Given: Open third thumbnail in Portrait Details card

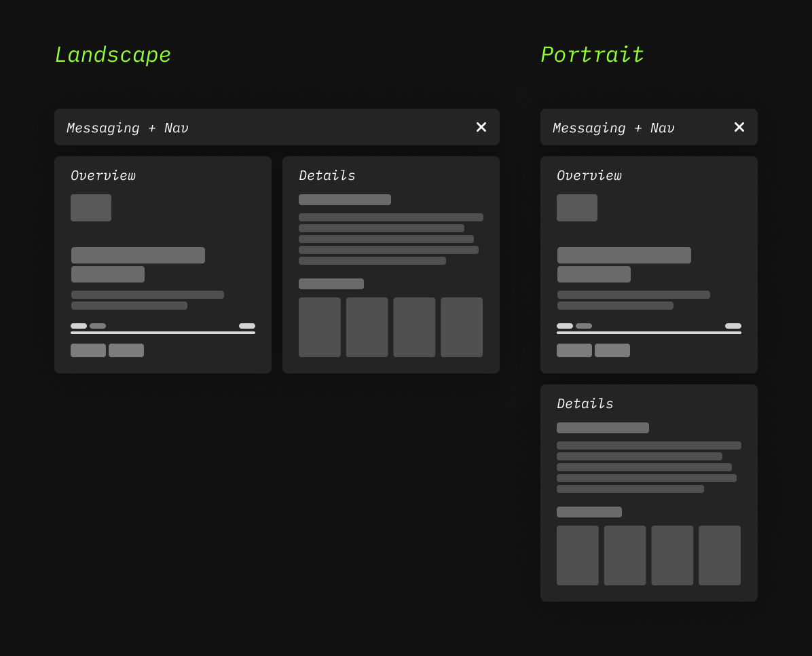Looking at the screenshot, I should click(x=672, y=555).
